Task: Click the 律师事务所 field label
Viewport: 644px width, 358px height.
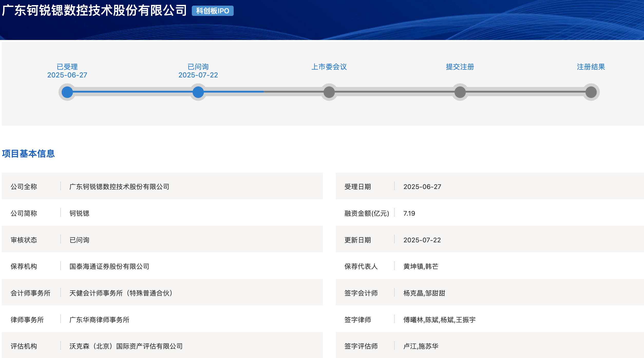Action: tap(27, 320)
